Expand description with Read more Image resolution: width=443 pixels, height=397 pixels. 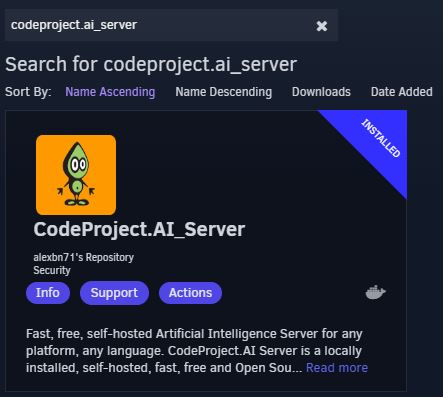pos(337,368)
